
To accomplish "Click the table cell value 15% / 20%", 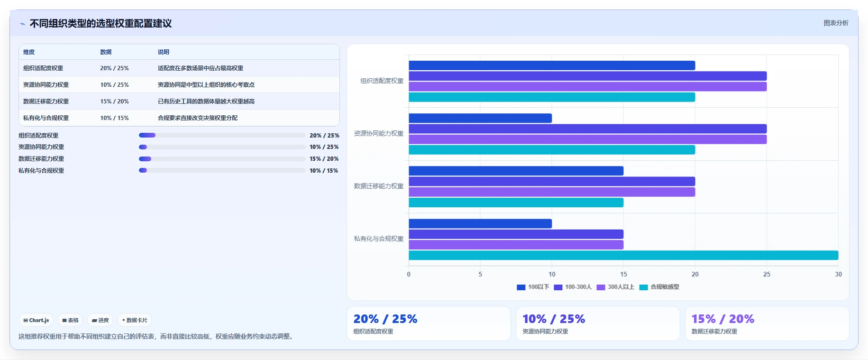I will coord(114,102).
